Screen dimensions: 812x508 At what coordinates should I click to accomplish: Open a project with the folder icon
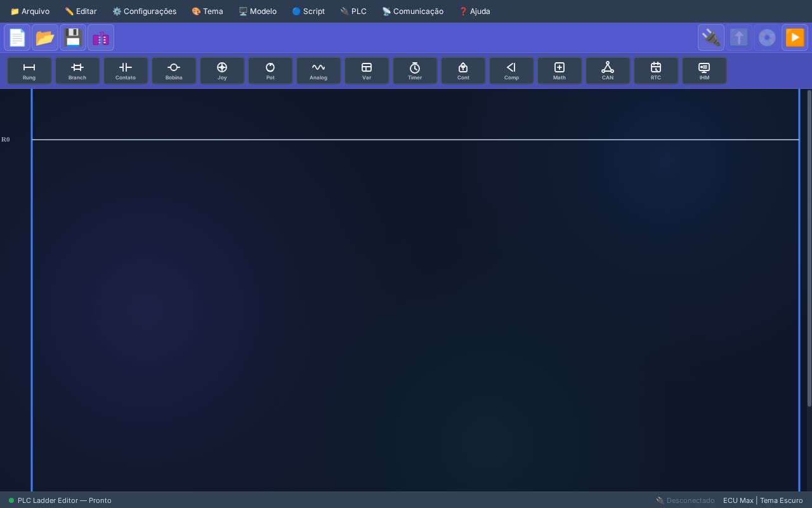[x=45, y=37]
